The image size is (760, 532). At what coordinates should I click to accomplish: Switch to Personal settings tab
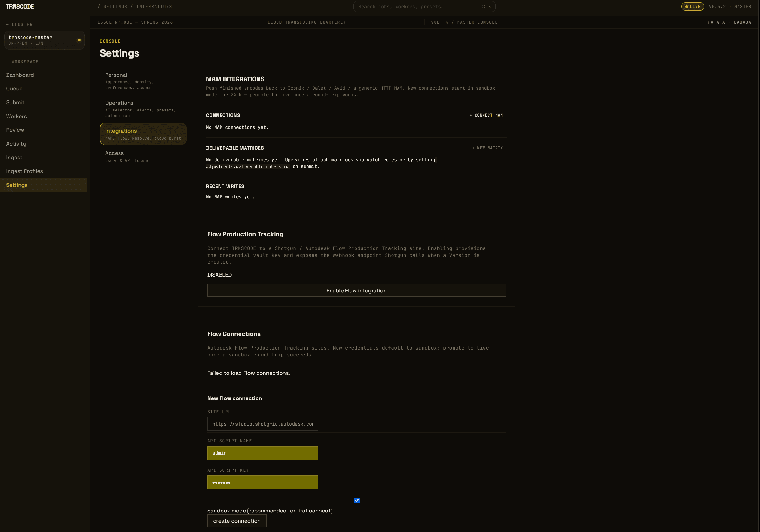tap(143, 81)
